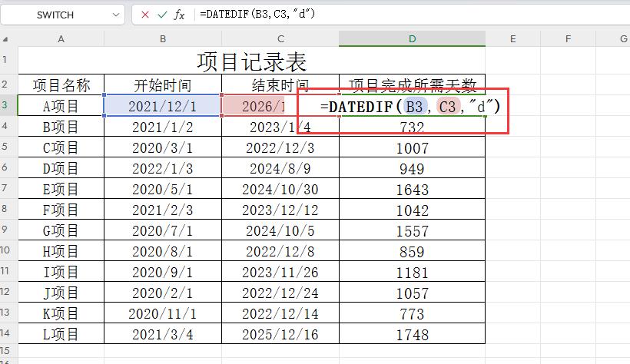Screen dimensions: 630x364
Task: Click cell F项目
Action: [x=61, y=210]
